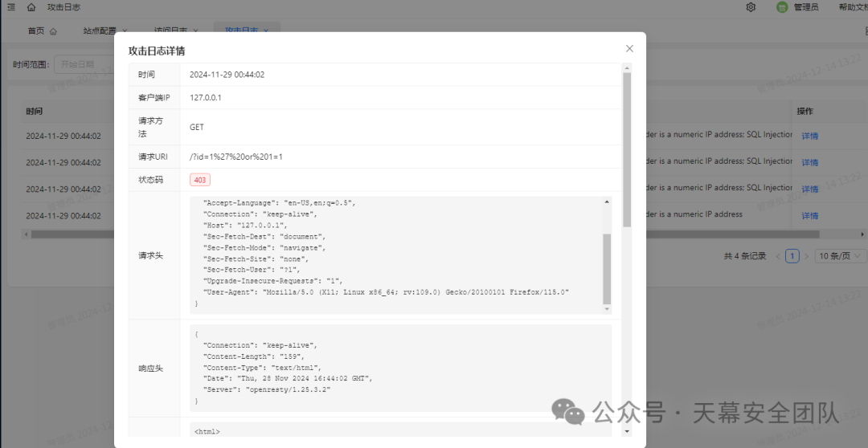Click the dialog's main vertical scrollbar
The image size is (868, 448).
click(x=627, y=149)
